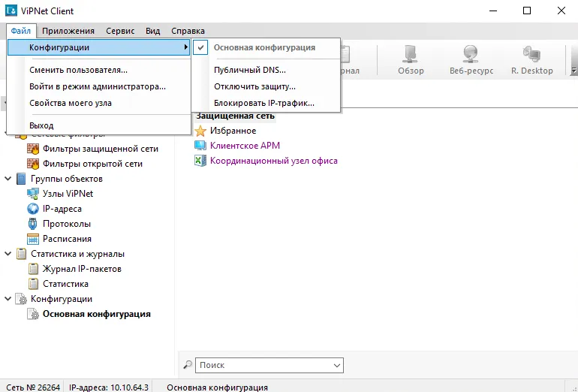Click the Журнал IP-пакетов icon

(x=33, y=269)
